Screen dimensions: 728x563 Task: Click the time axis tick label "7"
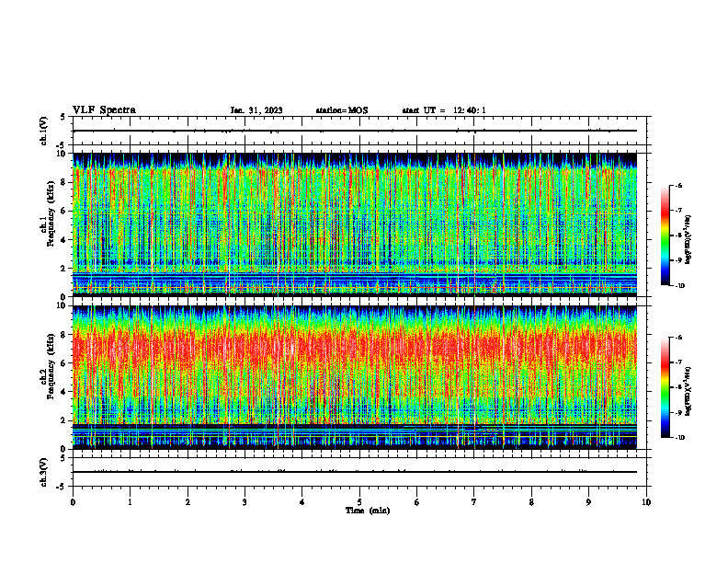click(x=474, y=502)
